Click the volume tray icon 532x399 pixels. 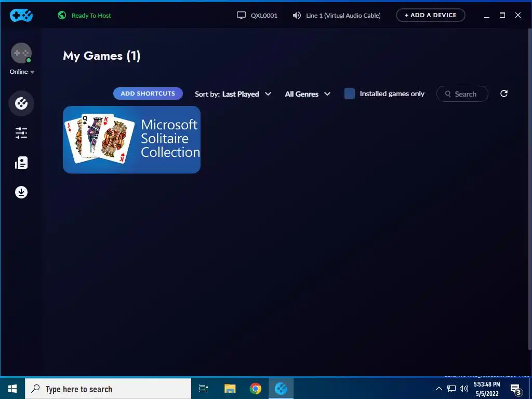(x=464, y=389)
